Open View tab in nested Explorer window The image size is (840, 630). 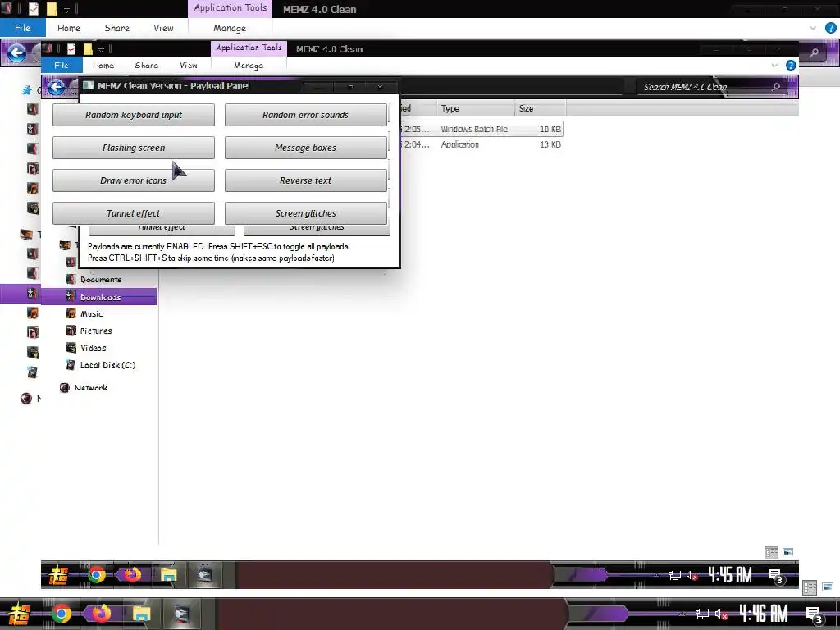(x=188, y=65)
